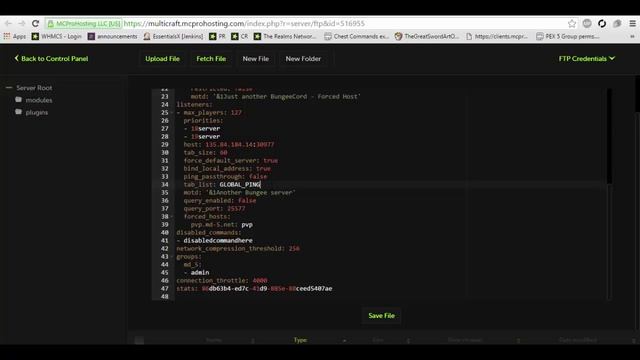The height and width of the screenshot is (360, 640).
Task: Open the CR bookmark
Action: click(240, 36)
